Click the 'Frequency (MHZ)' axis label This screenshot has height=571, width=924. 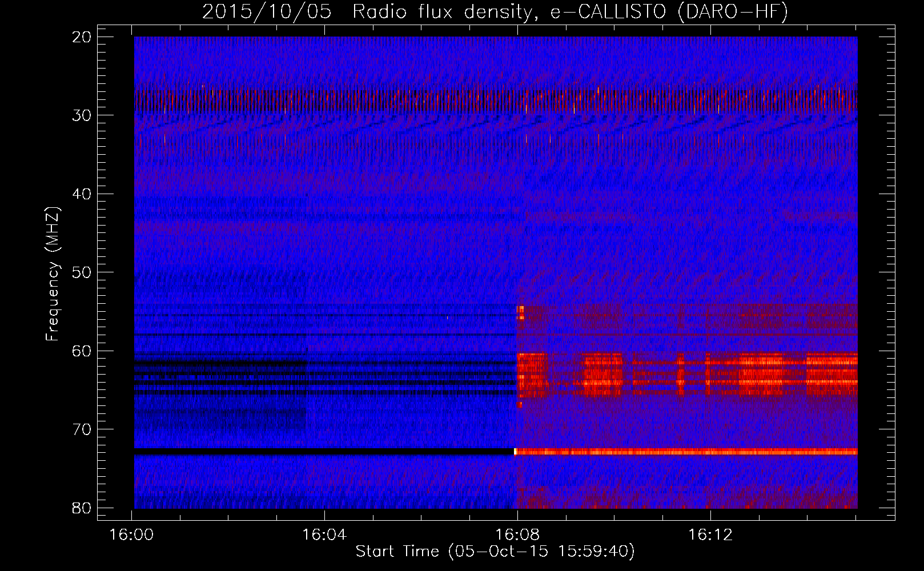coord(53,274)
